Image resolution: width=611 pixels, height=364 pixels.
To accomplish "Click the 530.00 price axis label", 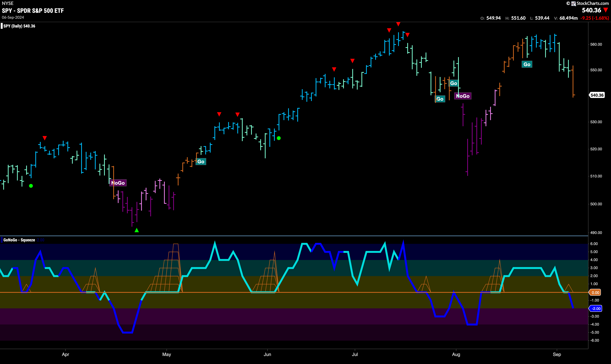I will tap(596, 122).
